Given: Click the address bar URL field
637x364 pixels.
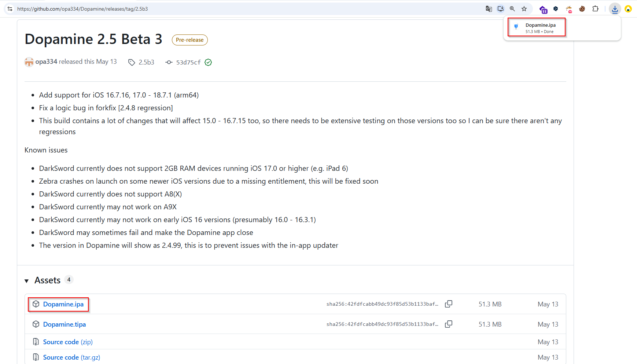Looking at the screenshot, I should click(x=249, y=9).
